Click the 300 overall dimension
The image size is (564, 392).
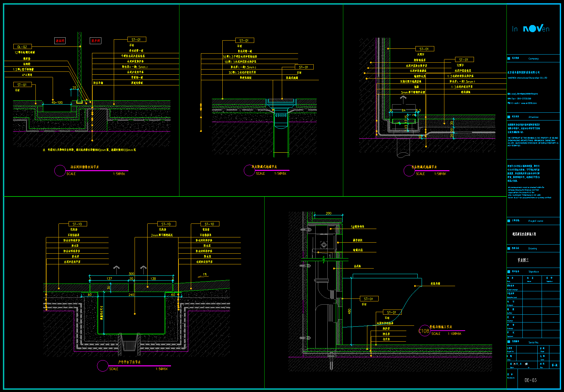click(131, 274)
